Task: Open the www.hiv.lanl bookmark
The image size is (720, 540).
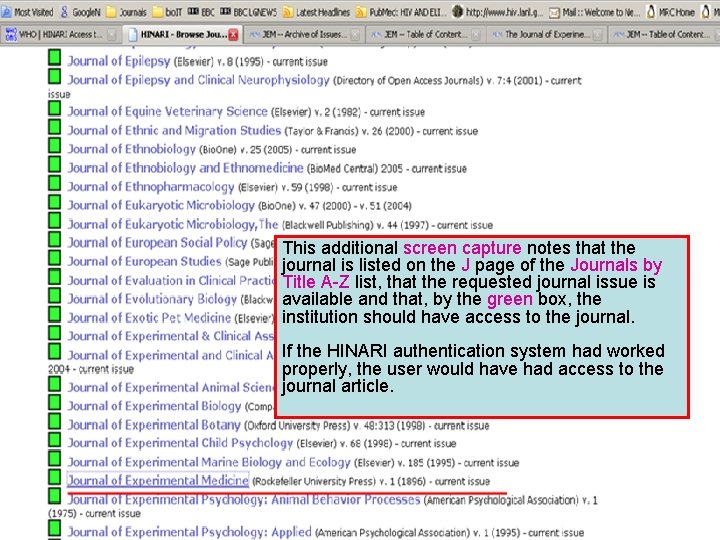Action: pos(498,12)
